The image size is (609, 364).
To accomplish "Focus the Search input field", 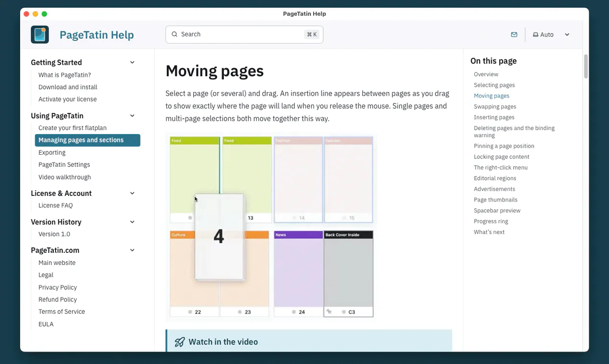I will (244, 34).
